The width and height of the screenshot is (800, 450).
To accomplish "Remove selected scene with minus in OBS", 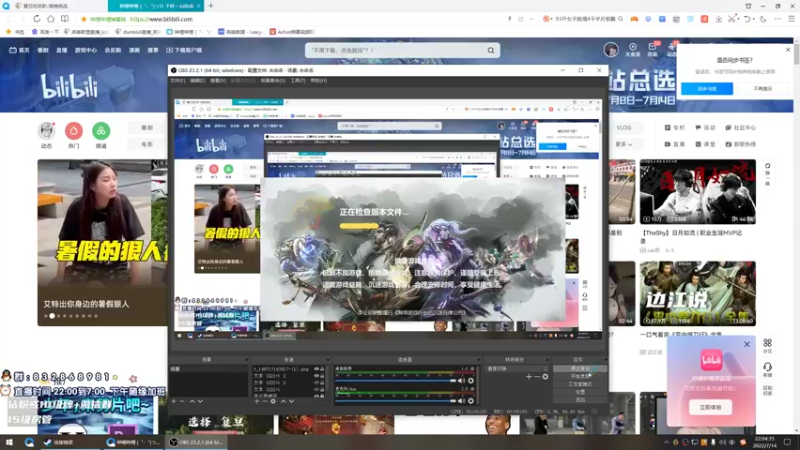I will (182, 402).
